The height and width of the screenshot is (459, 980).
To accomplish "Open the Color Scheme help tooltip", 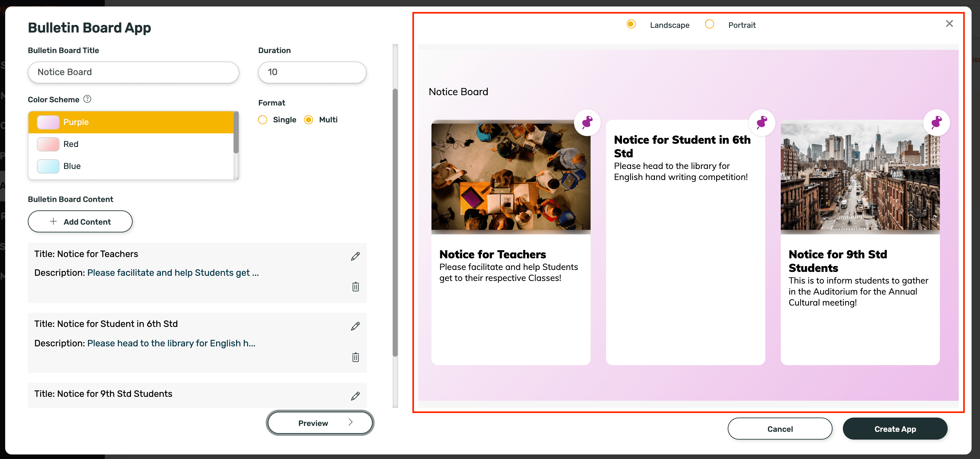I will (x=87, y=99).
